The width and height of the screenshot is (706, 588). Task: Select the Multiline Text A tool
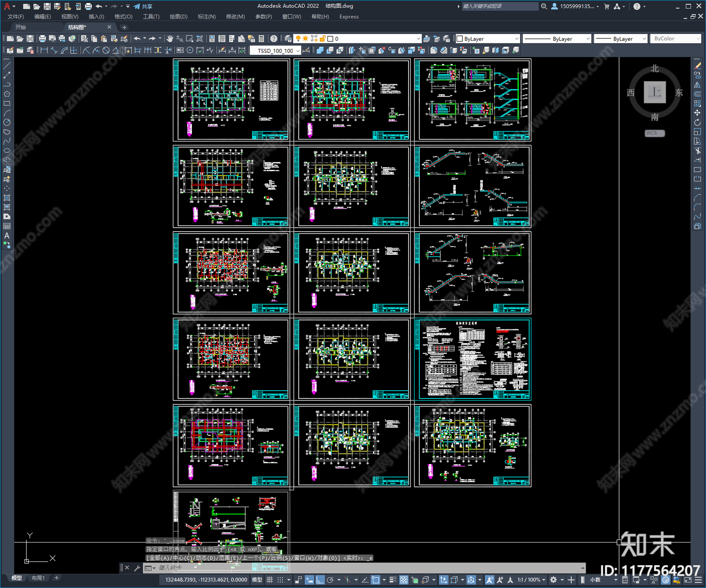coord(7,236)
